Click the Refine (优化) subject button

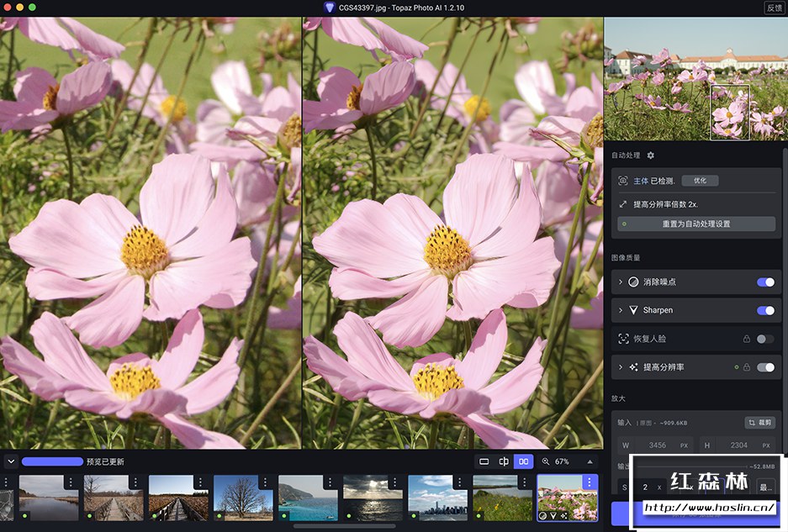coord(699,181)
